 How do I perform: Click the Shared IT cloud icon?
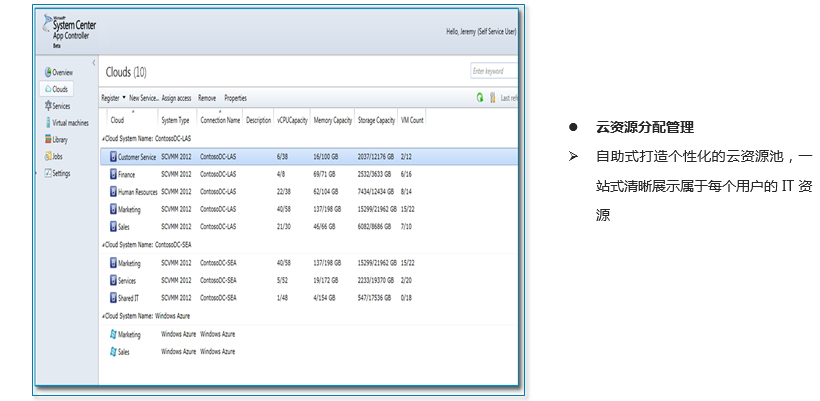pos(113,298)
